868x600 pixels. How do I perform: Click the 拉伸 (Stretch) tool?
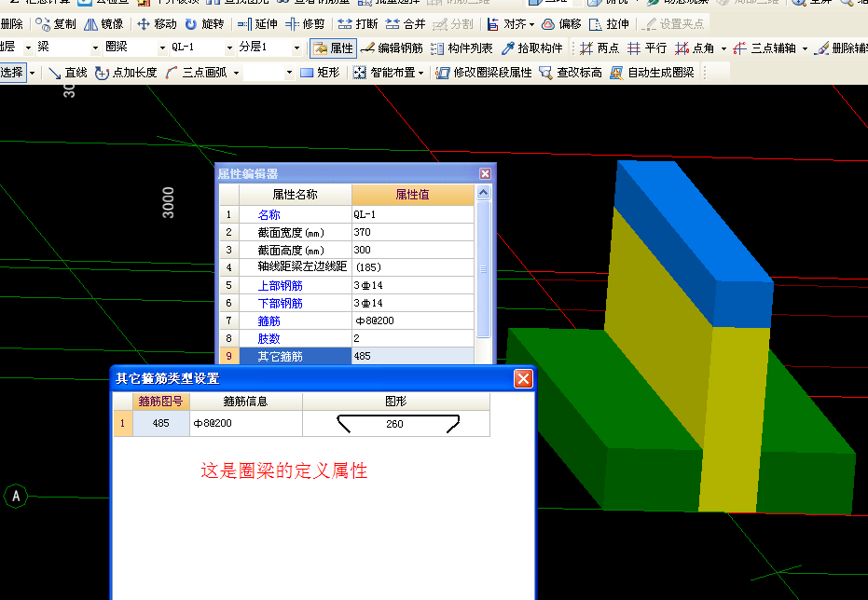click(x=609, y=24)
